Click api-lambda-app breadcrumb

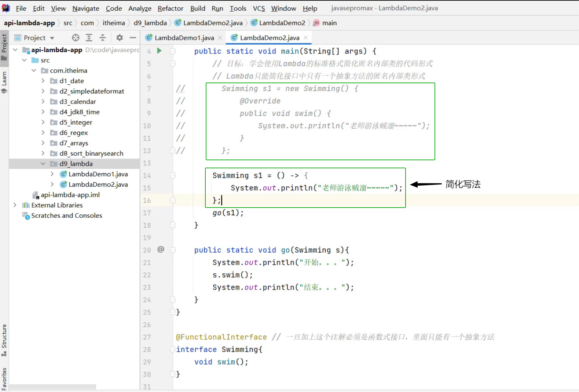tap(29, 23)
